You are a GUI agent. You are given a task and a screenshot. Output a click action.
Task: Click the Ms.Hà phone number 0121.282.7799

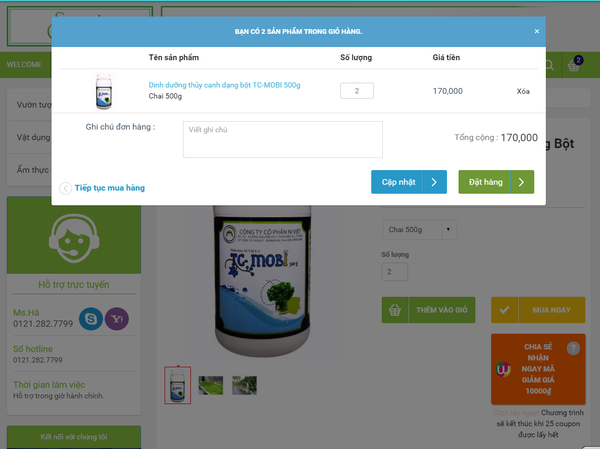pyautogui.click(x=43, y=324)
